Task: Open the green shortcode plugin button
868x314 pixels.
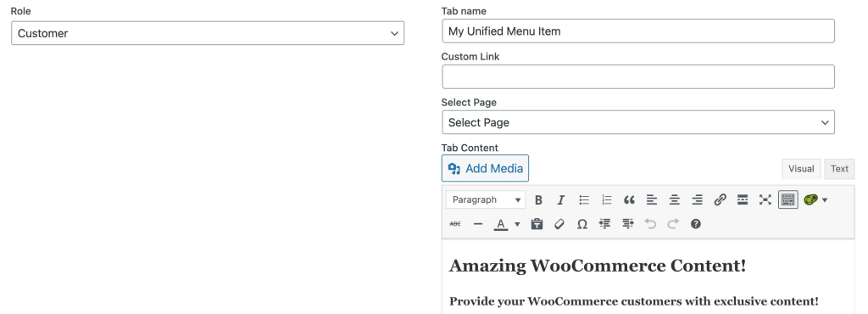Action: pos(810,200)
